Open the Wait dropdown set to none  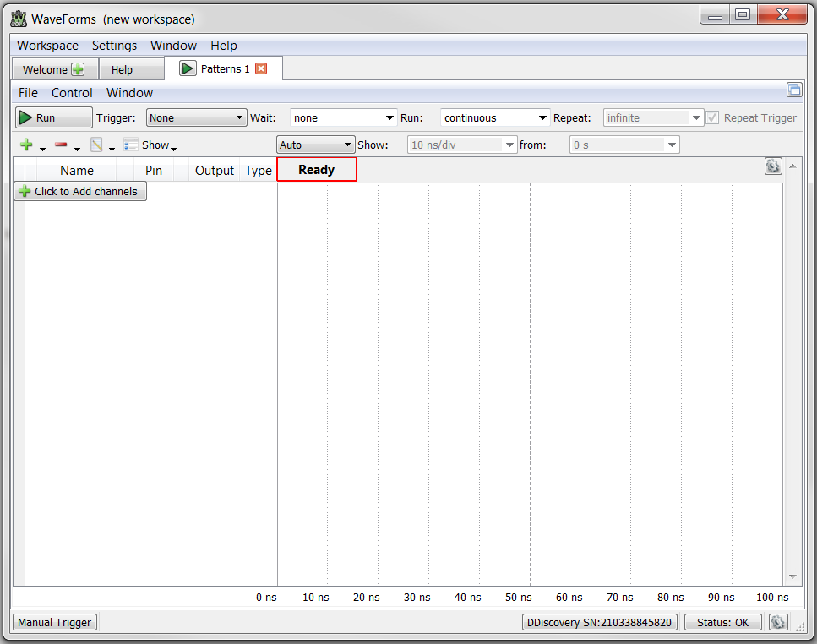tap(343, 117)
